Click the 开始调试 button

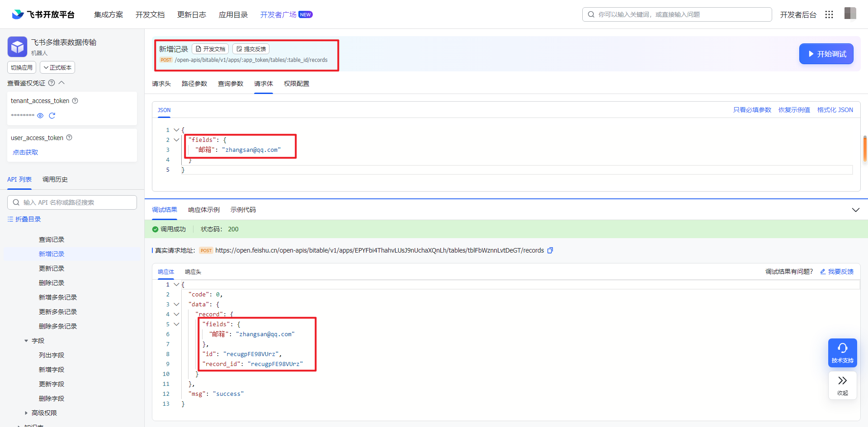point(826,54)
